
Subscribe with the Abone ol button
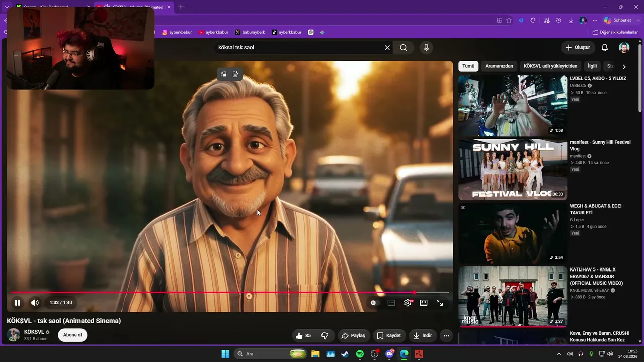point(72,335)
